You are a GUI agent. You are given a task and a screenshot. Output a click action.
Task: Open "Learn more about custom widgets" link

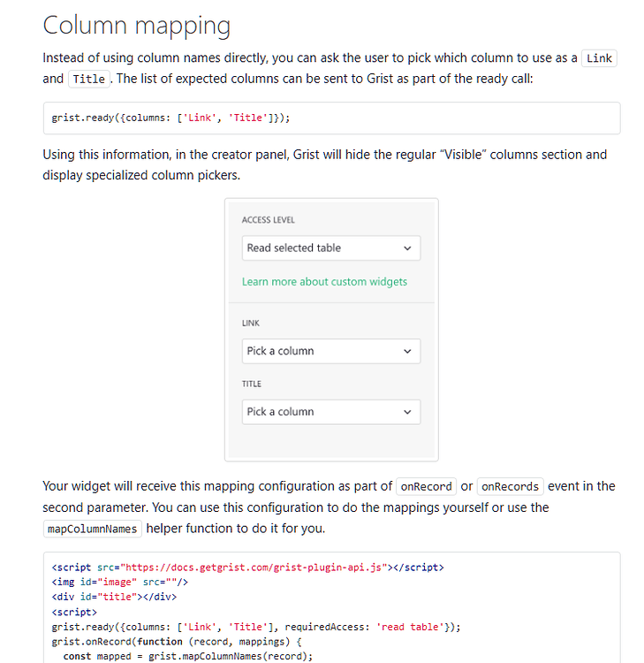click(324, 282)
